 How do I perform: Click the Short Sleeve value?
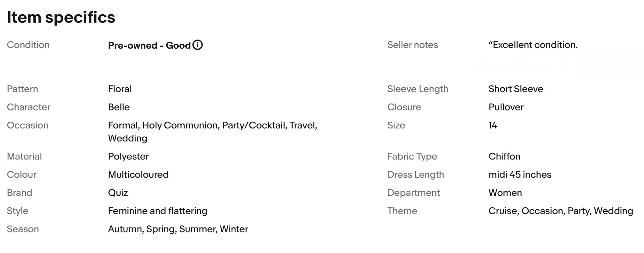point(516,89)
